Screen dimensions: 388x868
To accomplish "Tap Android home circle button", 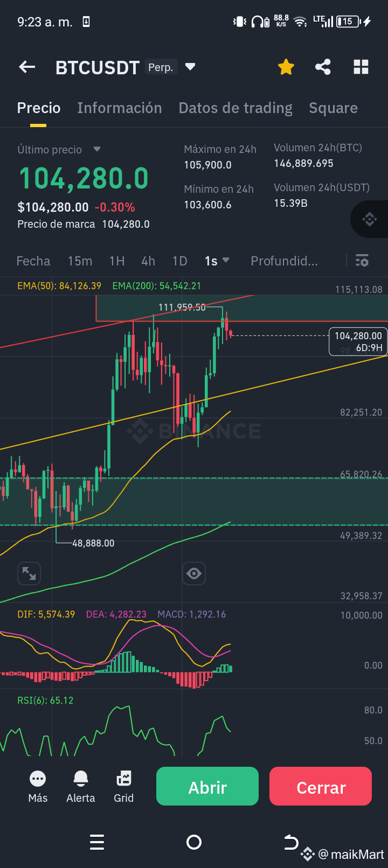I will 193,842.
